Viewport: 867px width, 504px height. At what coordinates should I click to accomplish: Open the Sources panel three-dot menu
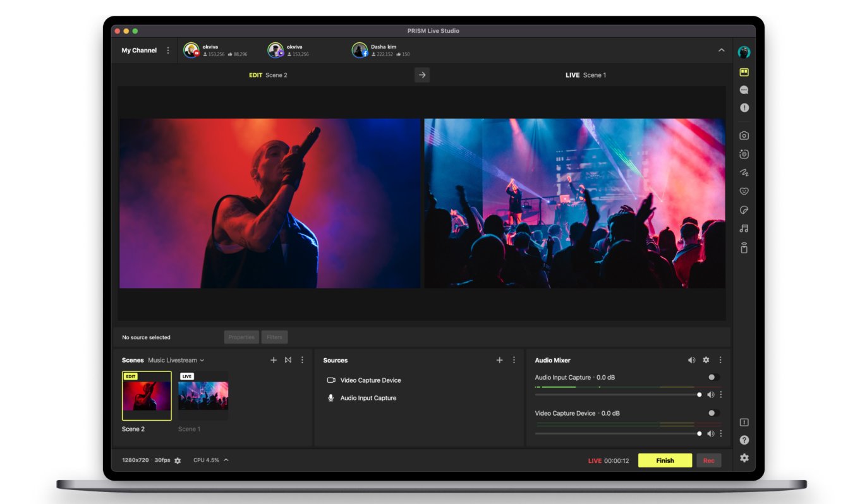click(514, 360)
